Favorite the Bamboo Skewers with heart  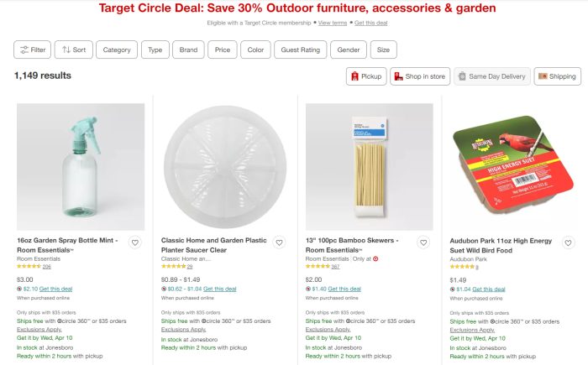tap(423, 243)
